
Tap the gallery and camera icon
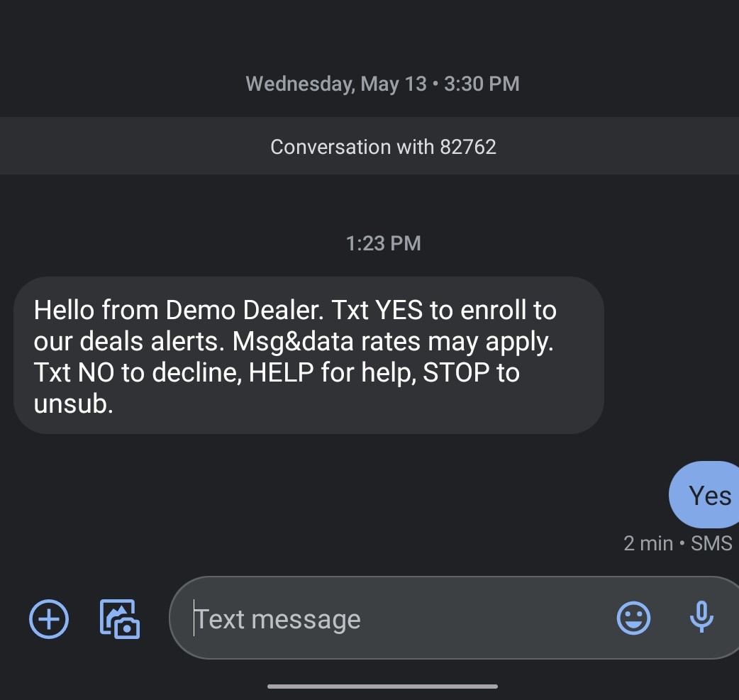click(x=119, y=619)
